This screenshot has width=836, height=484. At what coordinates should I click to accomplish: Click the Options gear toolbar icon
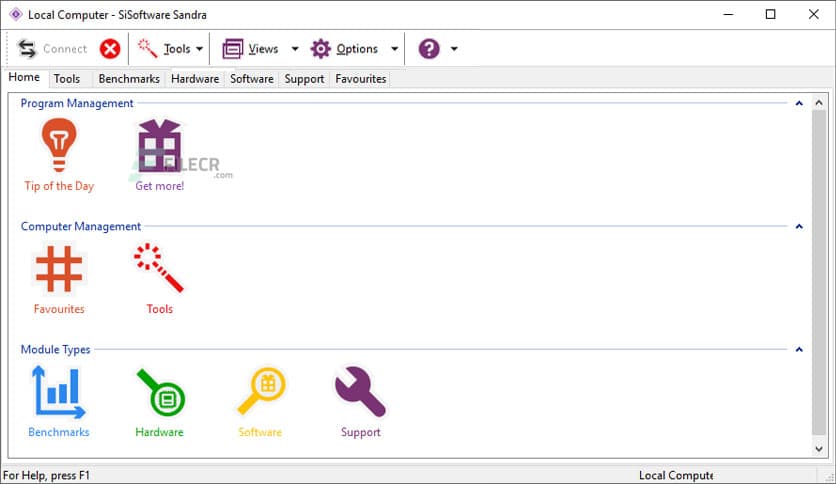coord(320,49)
